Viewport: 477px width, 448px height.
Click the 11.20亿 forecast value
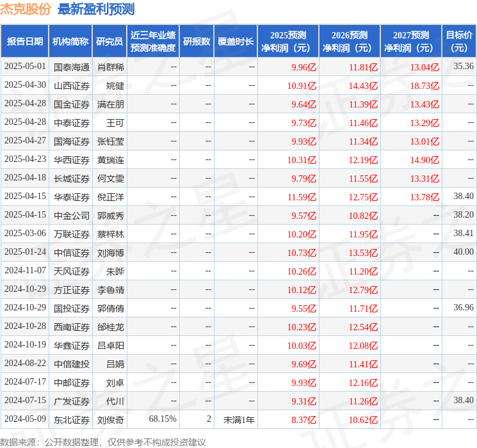point(363,271)
